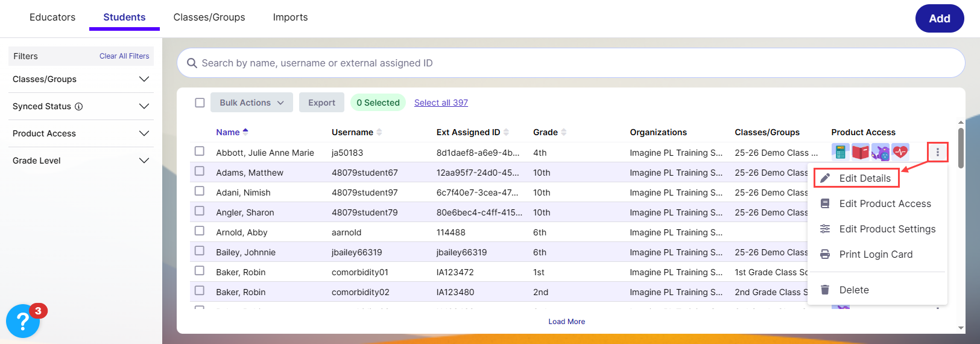Click the heart pulse product icon for Abbott, Julie
This screenshot has width=980, height=344.
[900, 152]
